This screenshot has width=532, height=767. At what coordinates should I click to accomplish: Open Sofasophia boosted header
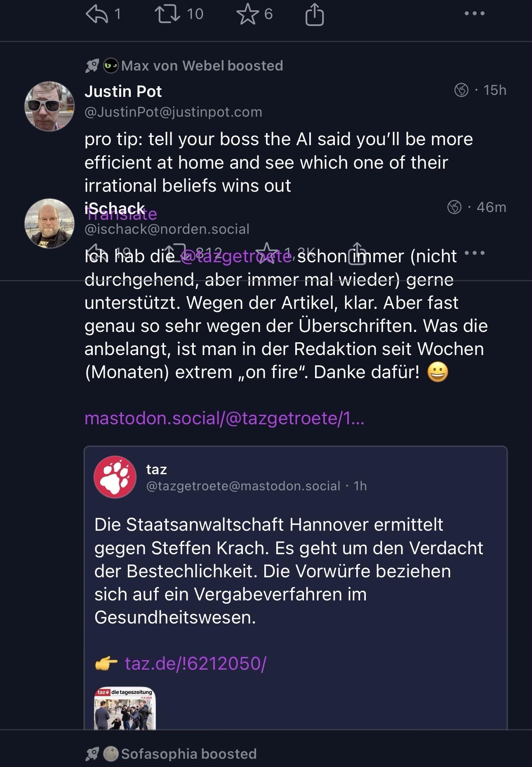click(x=171, y=754)
